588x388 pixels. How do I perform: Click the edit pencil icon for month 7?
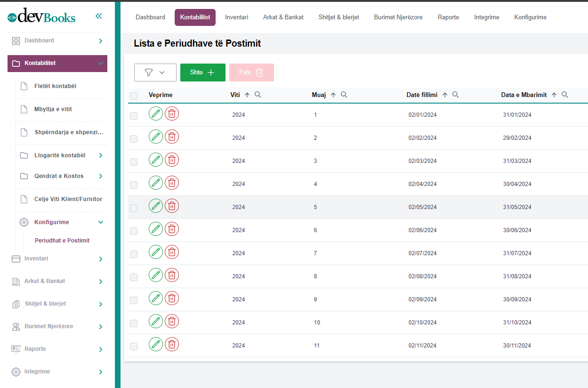point(156,252)
